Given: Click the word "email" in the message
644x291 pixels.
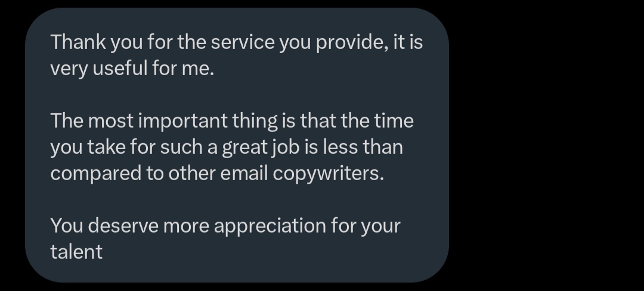Looking at the screenshot, I should [x=244, y=174].
